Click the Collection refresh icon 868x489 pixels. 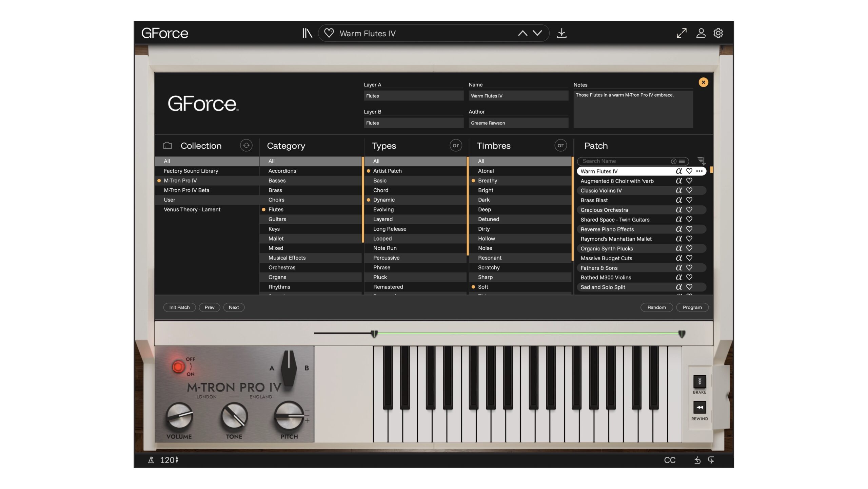pos(246,145)
